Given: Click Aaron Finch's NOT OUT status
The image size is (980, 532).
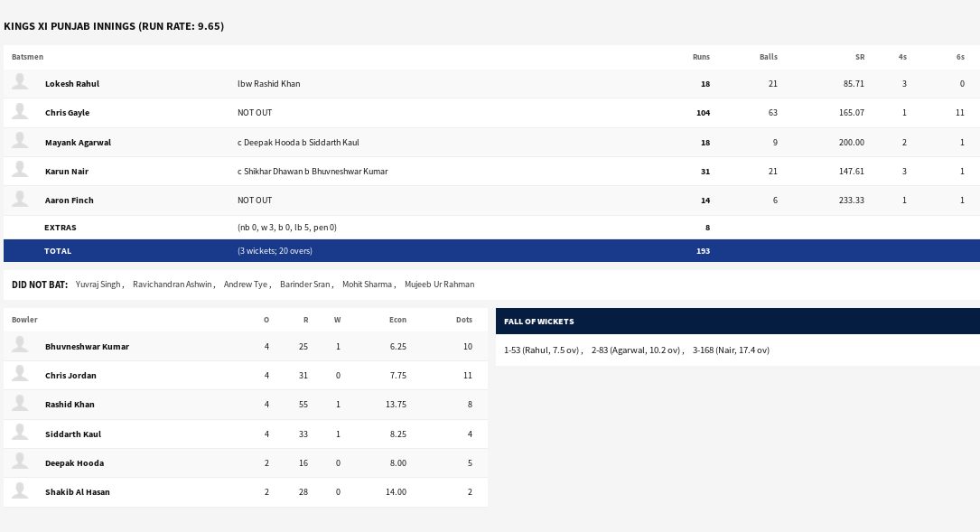Looking at the screenshot, I should tap(255, 201).
